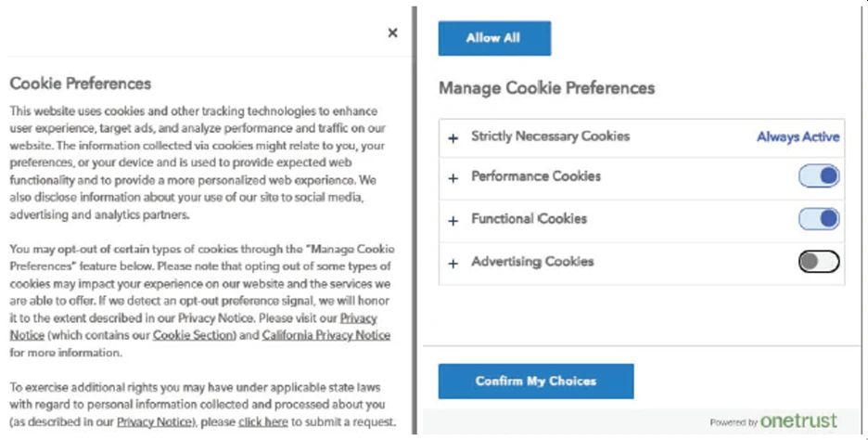The width and height of the screenshot is (868, 440).
Task: Select the Performance Cookies label
Action: tap(536, 176)
